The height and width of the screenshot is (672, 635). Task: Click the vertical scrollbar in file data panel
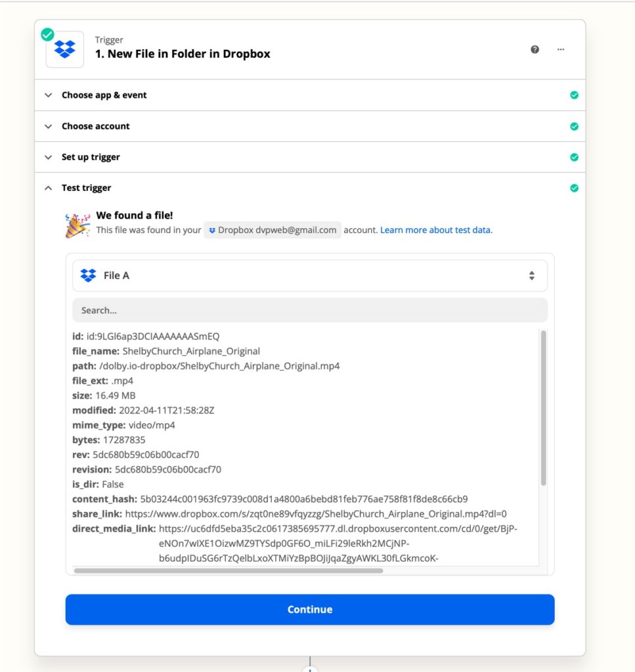pos(543,408)
